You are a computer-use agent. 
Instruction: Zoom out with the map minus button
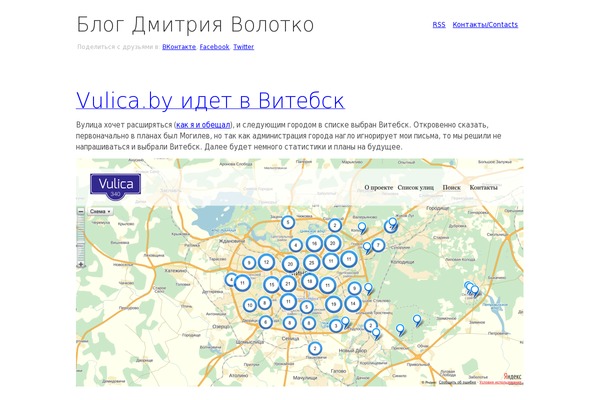point(81,211)
